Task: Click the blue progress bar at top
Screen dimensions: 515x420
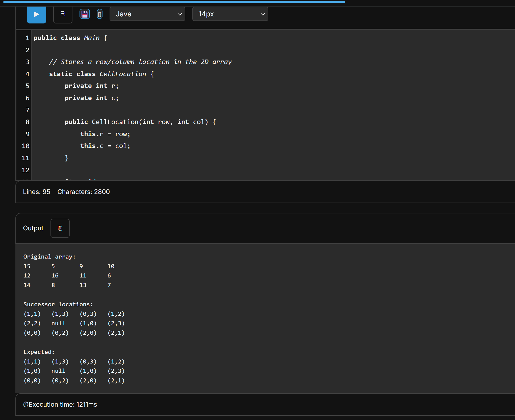Action: (174, 2)
